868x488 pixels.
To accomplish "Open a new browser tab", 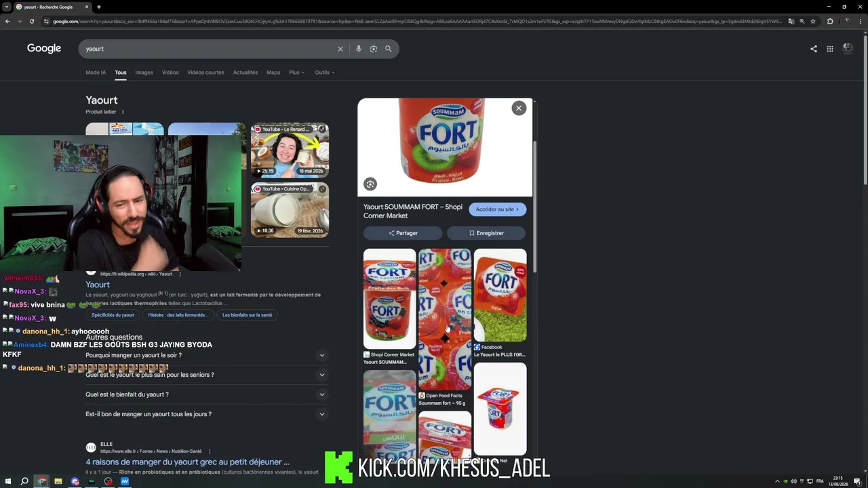I will point(99,7).
